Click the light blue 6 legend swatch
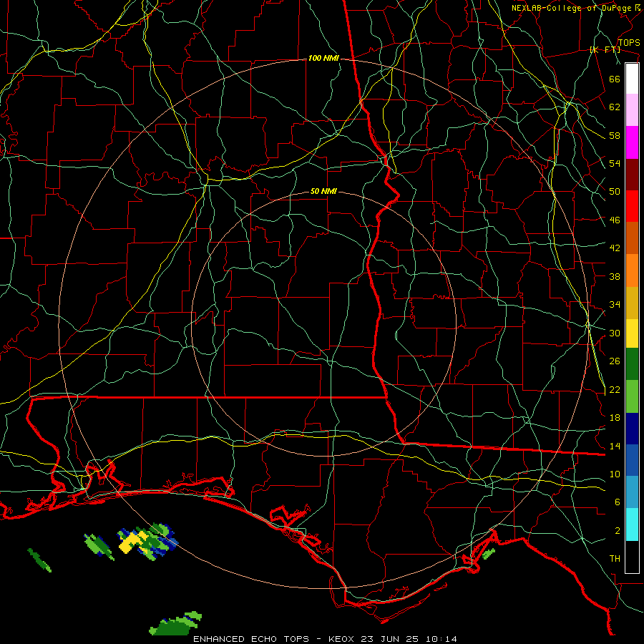This screenshot has width=644, height=644. click(632, 492)
